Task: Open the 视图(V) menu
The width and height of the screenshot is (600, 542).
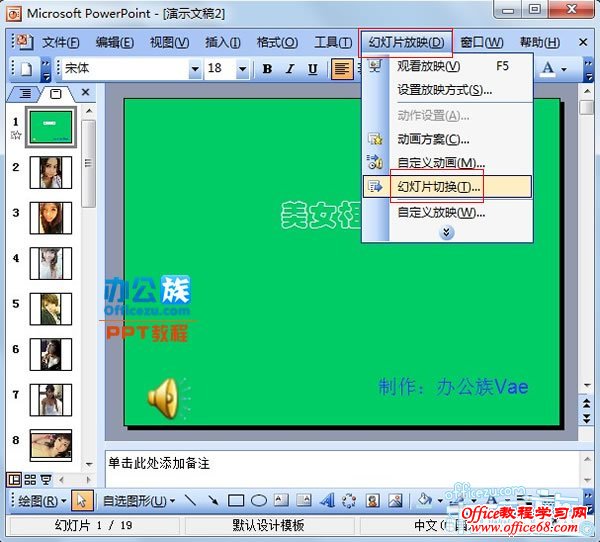Action: (169, 42)
